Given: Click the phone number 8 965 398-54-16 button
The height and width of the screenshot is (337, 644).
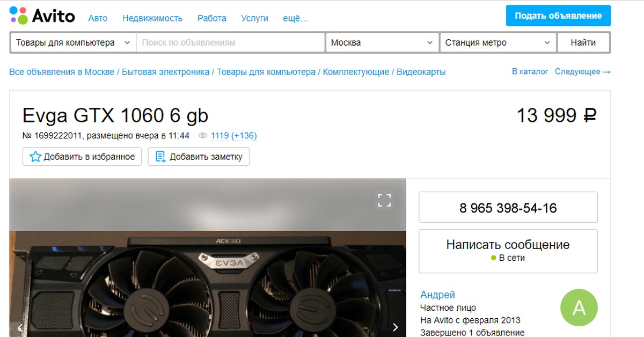Looking at the screenshot, I should pos(508,208).
